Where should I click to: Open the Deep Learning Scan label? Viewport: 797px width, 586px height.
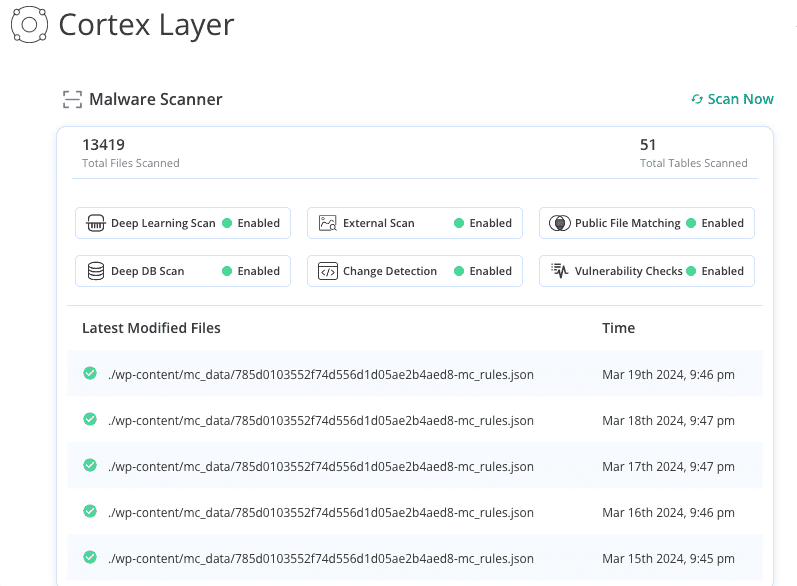click(163, 223)
